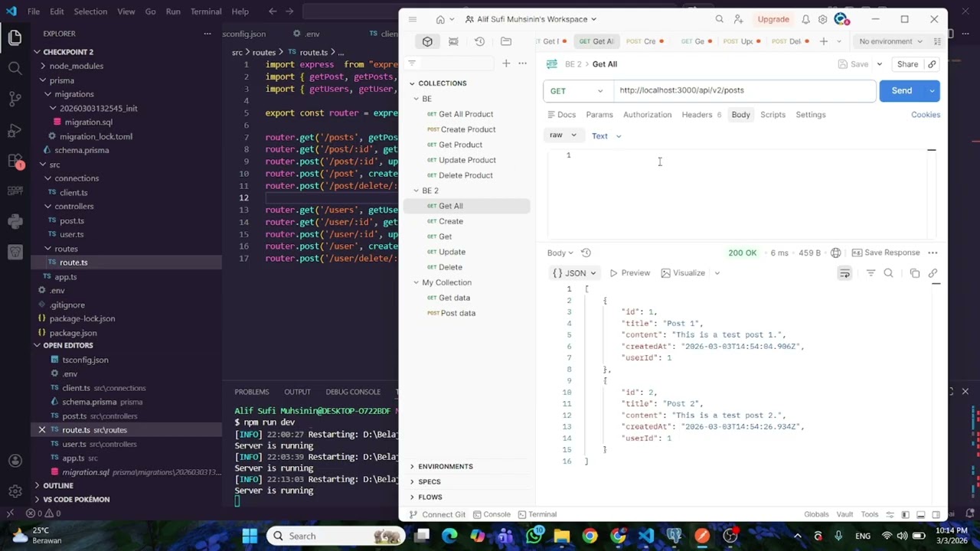Open the Send button arrow dropdown
Screen dimensions: 980x551
tap(932, 91)
